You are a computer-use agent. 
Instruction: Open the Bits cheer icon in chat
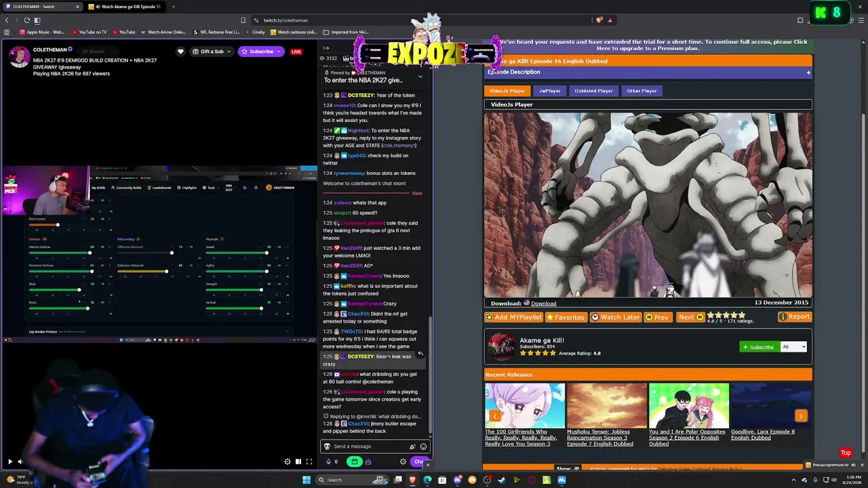point(412,446)
